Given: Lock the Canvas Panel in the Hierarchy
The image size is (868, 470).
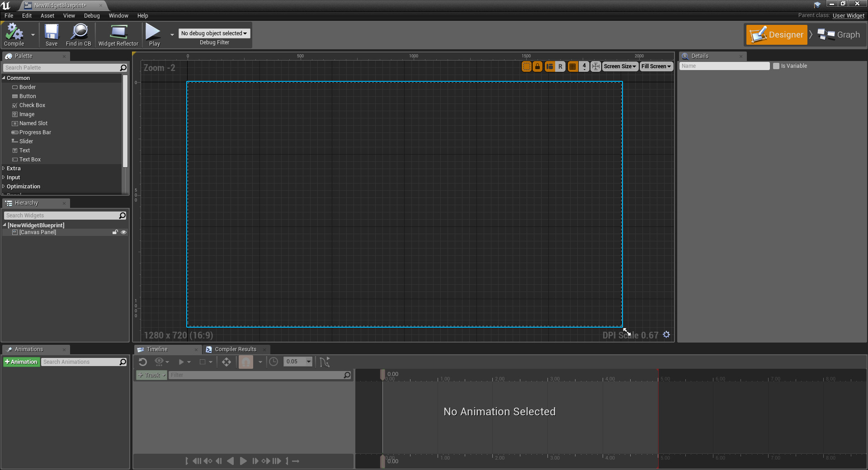Looking at the screenshot, I should [x=115, y=232].
